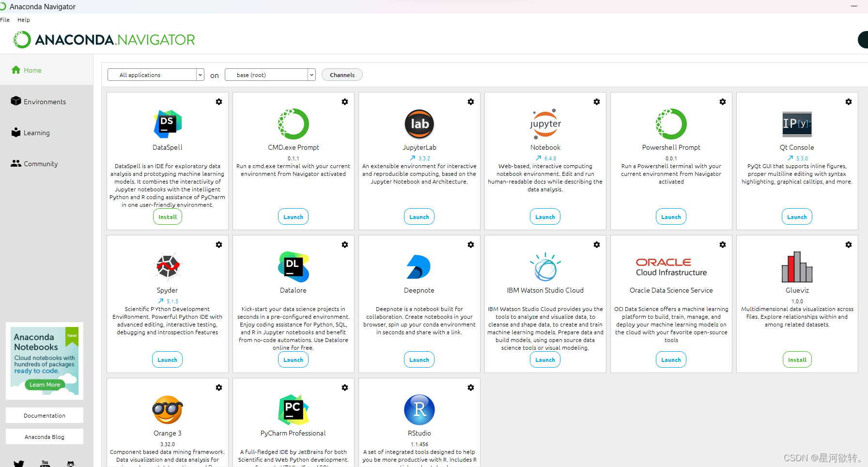
Task: Launch CMD.exe Prompt
Action: (x=294, y=217)
